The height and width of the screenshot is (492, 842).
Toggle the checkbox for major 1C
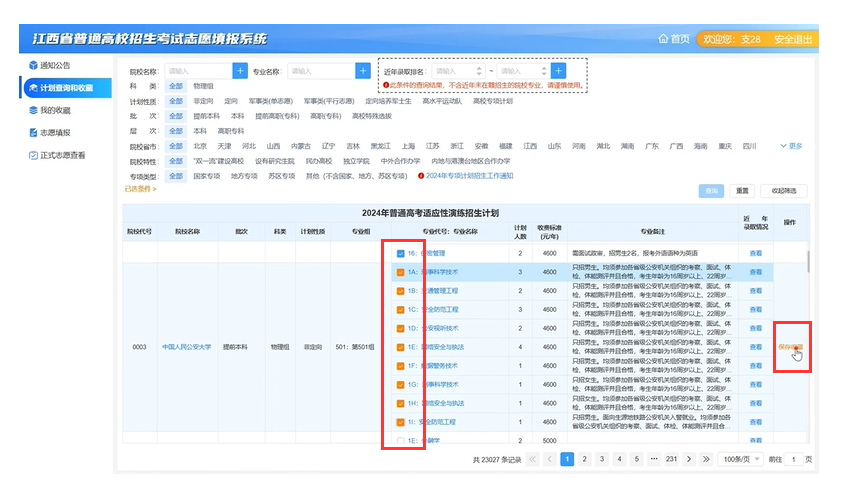pyautogui.click(x=401, y=310)
